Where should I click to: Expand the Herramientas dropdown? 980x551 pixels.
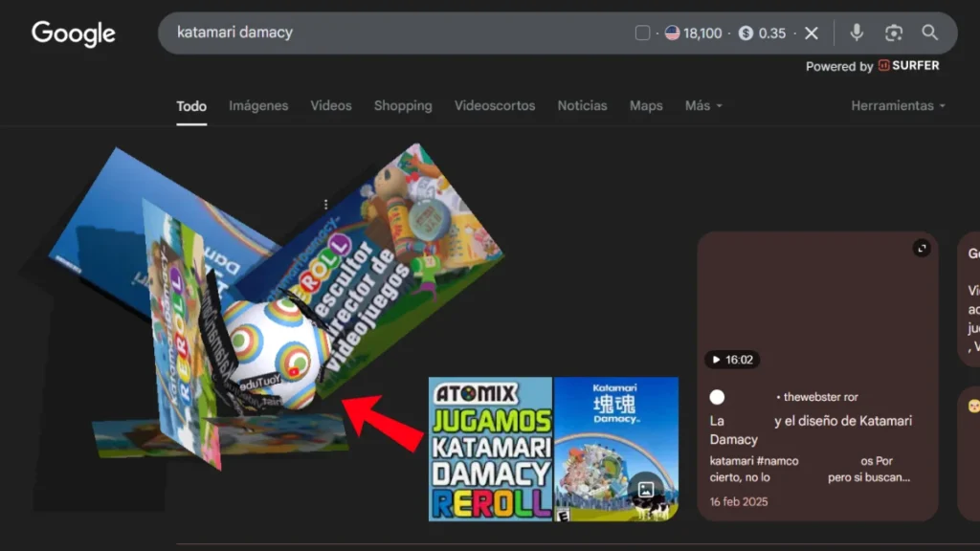[898, 105]
